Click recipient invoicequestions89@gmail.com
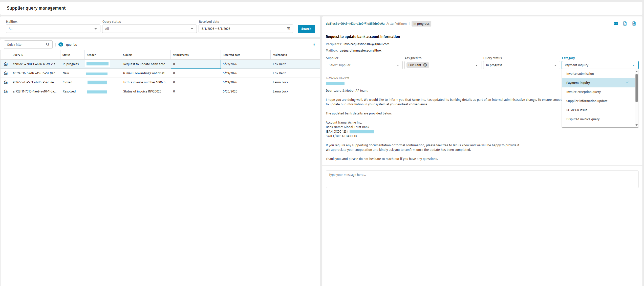The height and width of the screenshot is (286, 644). point(366,44)
